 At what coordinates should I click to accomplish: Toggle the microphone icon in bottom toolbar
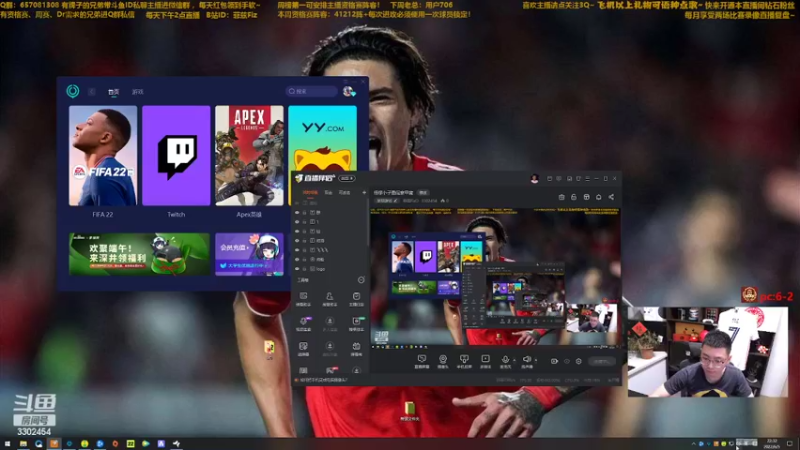(505, 361)
